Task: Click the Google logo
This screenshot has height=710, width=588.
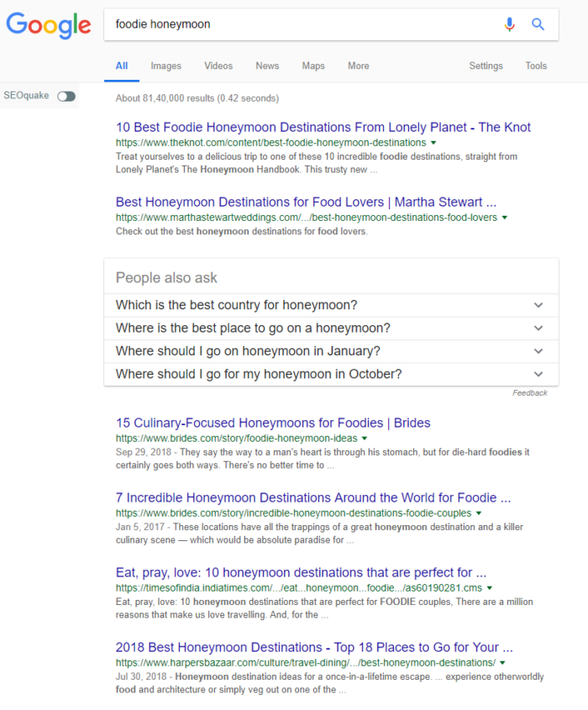Action: point(49,25)
